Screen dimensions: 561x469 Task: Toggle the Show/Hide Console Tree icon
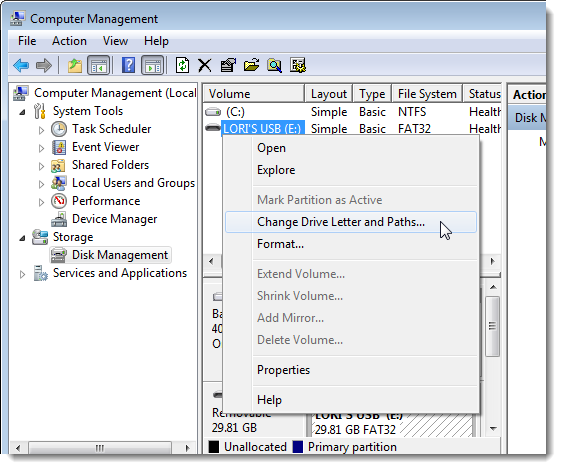(99, 65)
